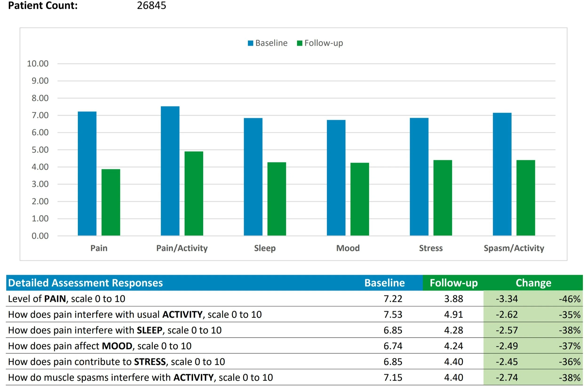588x391 pixels.
Task: Click the Follow-up column header
Action: coord(453,283)
